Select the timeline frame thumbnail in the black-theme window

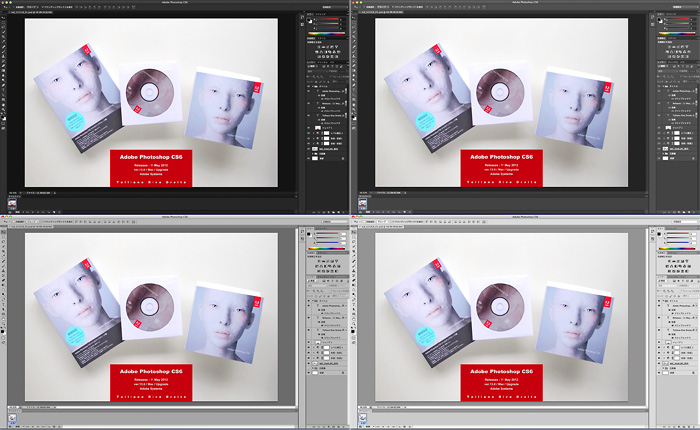(x=12, y=204)
